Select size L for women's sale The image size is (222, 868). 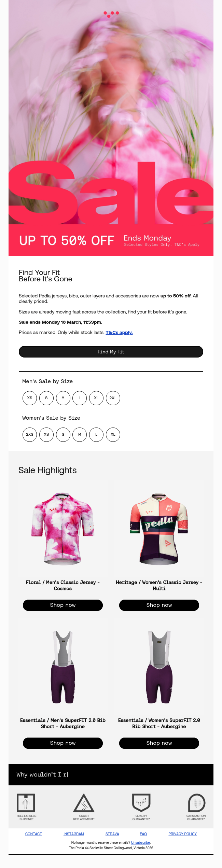[96, 434]
